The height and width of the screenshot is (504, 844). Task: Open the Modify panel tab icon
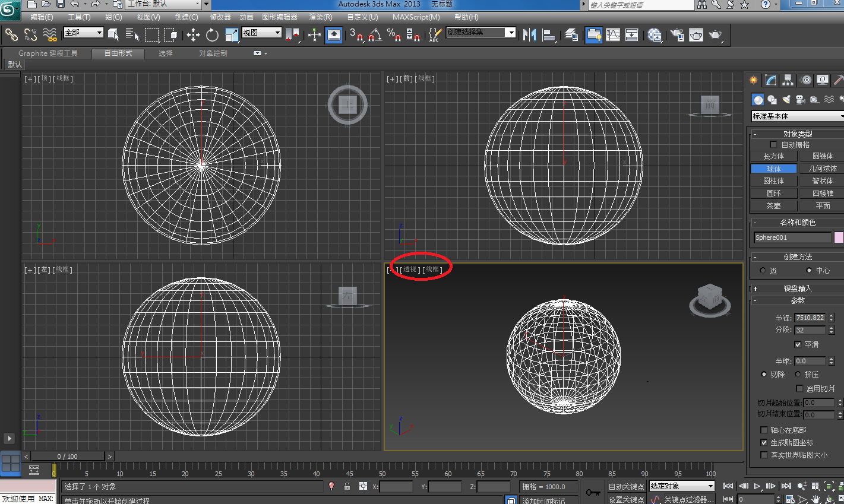(x=770, y=80)
